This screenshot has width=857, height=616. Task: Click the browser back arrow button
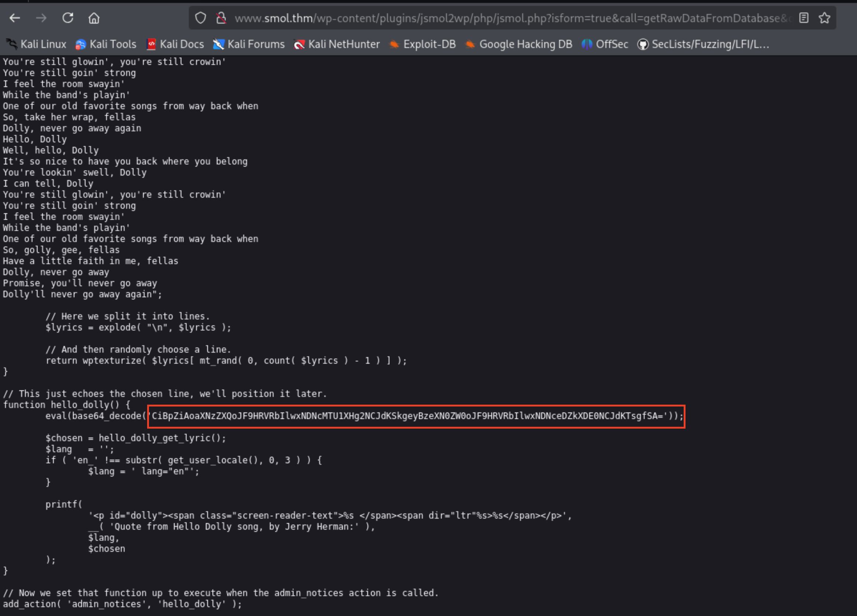(x=15, y=18)
